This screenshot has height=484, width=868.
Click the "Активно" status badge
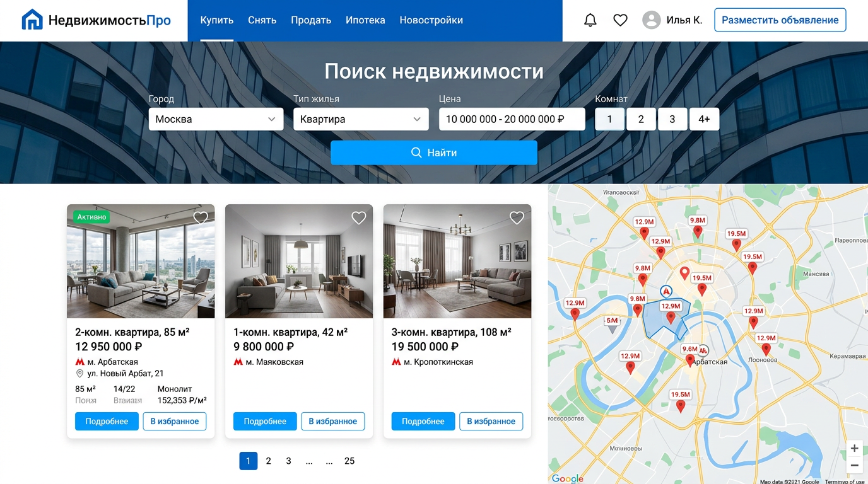pos(91,217)
